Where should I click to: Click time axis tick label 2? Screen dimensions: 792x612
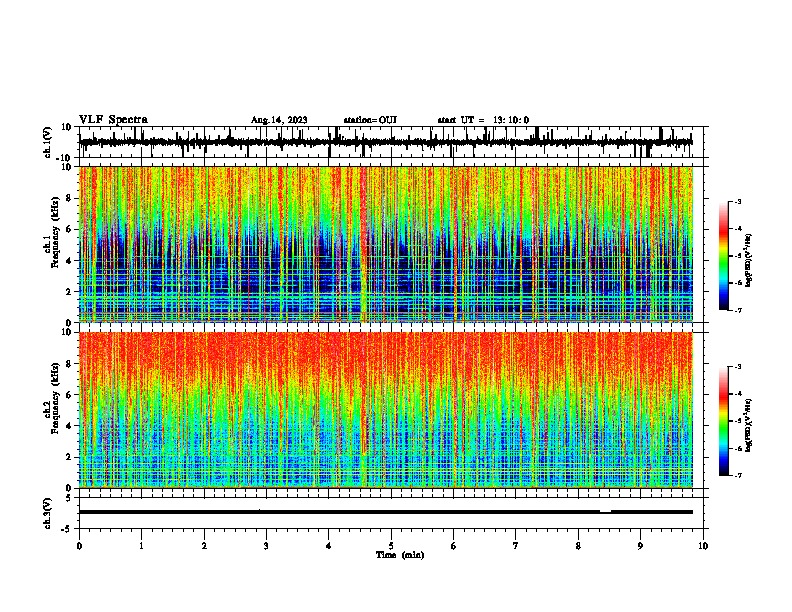point(204,546)
